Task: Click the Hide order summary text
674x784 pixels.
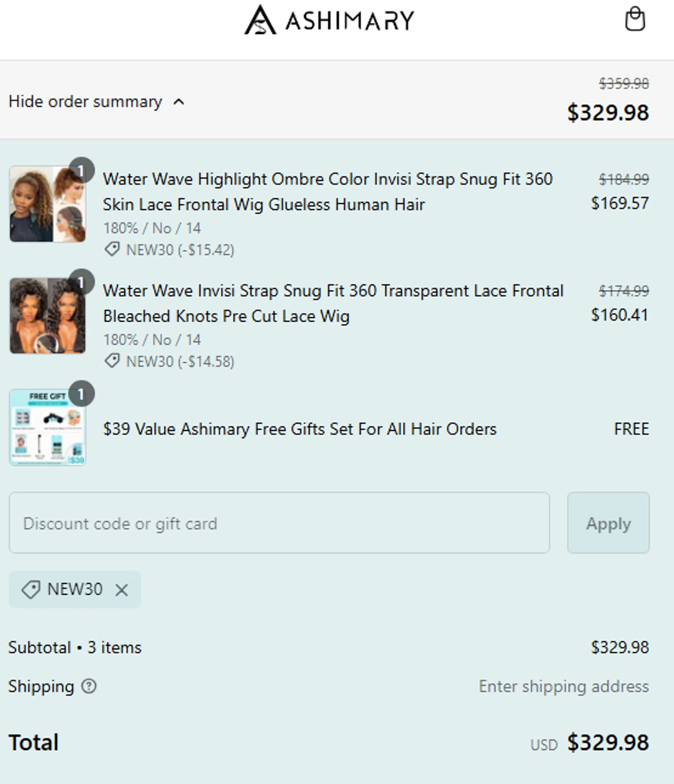Action: (x=85, y=101)
